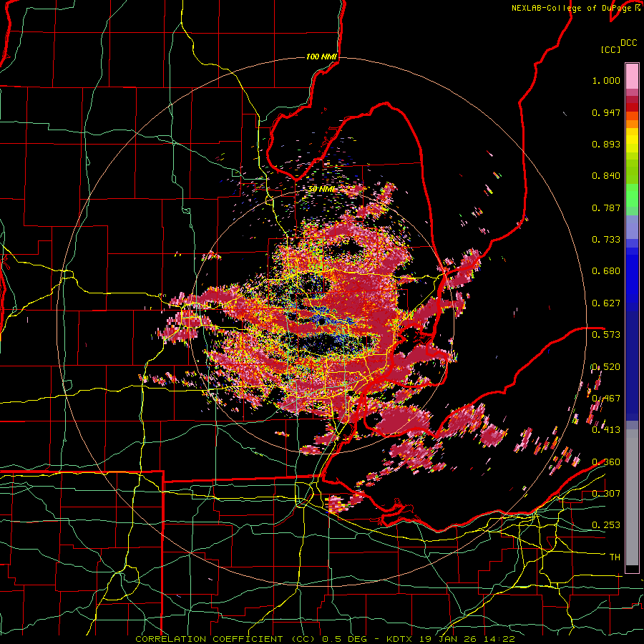This screenshot has height=644, width=644.
Task: Click the KDTX radar site identifier
Action: (x=401, y=639)
